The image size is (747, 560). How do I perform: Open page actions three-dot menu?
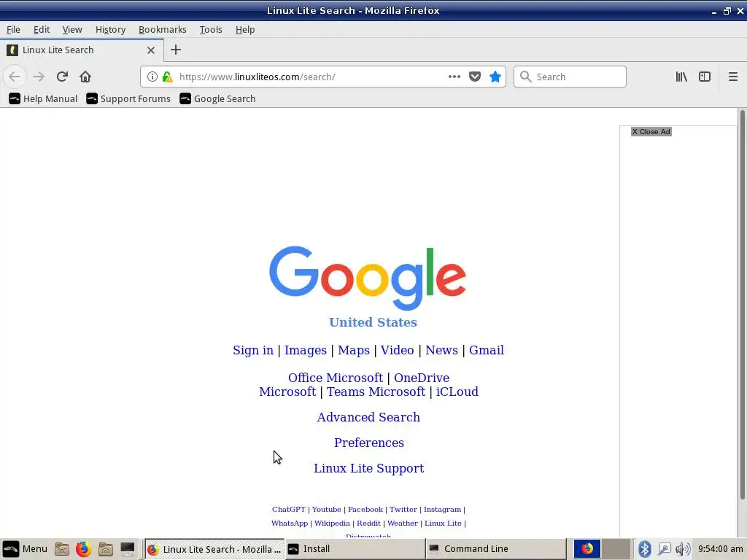click(x=454, y=77)
